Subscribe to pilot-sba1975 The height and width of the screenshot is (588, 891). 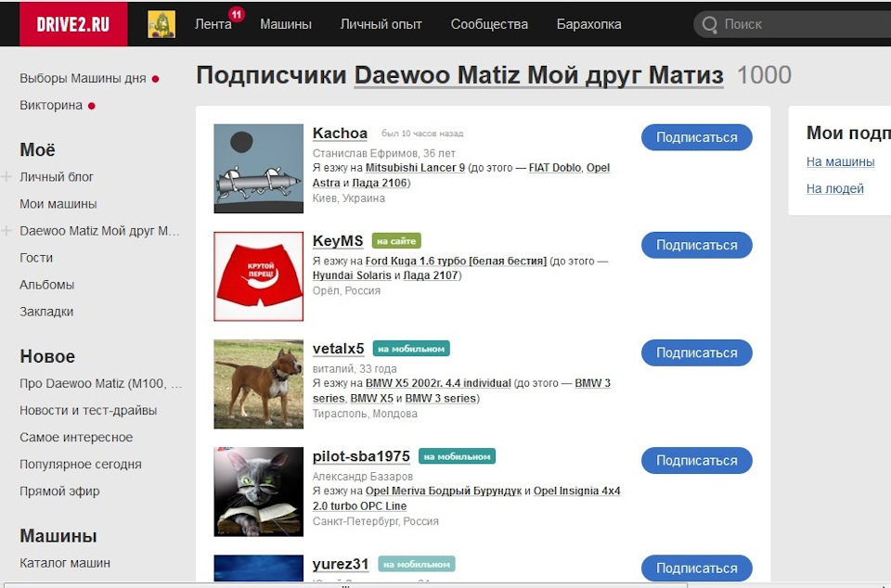(x=697, y=460)
